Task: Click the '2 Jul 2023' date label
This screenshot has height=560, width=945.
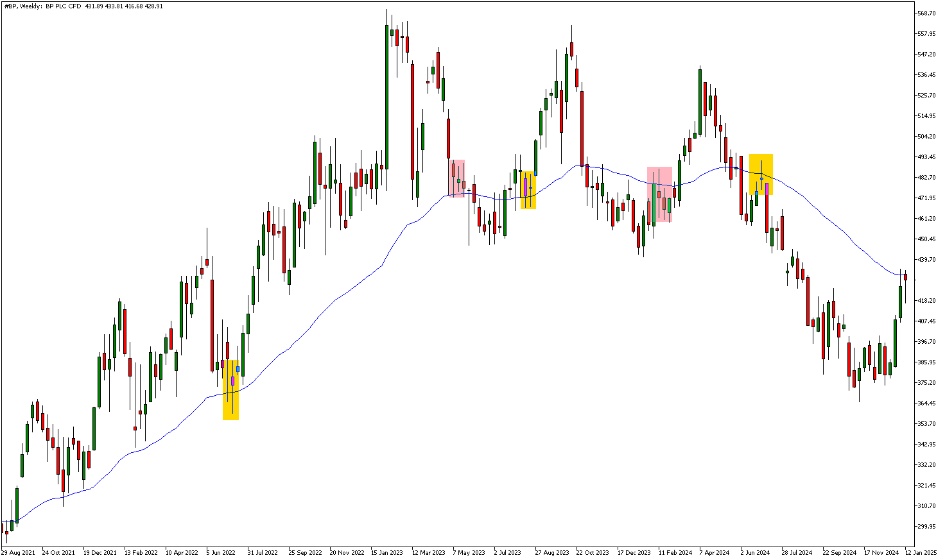Action: coord(508,552)
